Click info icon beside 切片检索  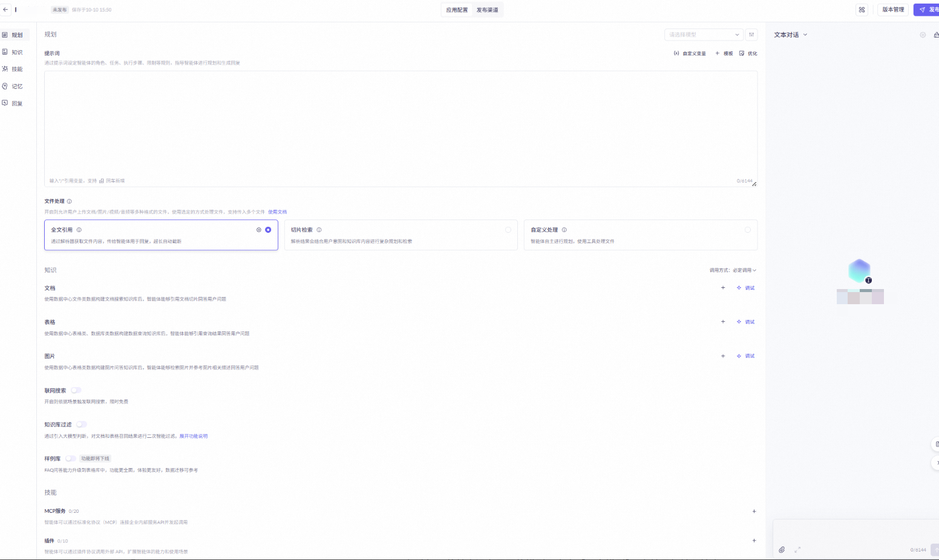pyautogui.click(x=319, y=230)
